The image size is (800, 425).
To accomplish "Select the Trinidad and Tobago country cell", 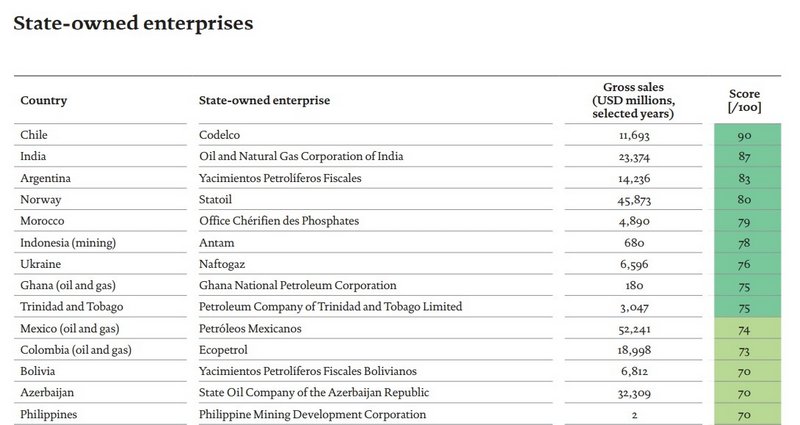I will [70, 307].
